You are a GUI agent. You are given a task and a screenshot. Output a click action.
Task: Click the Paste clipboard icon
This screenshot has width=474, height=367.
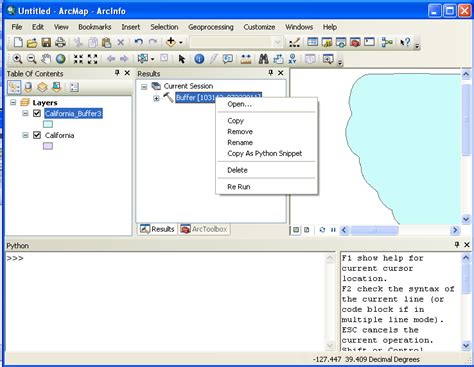click(106, 42)
